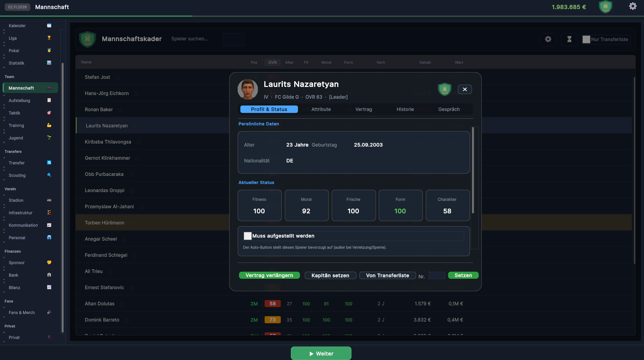Open the Vertrag tab
This screenshot has width=644, height=360.
tap(364, 109)
